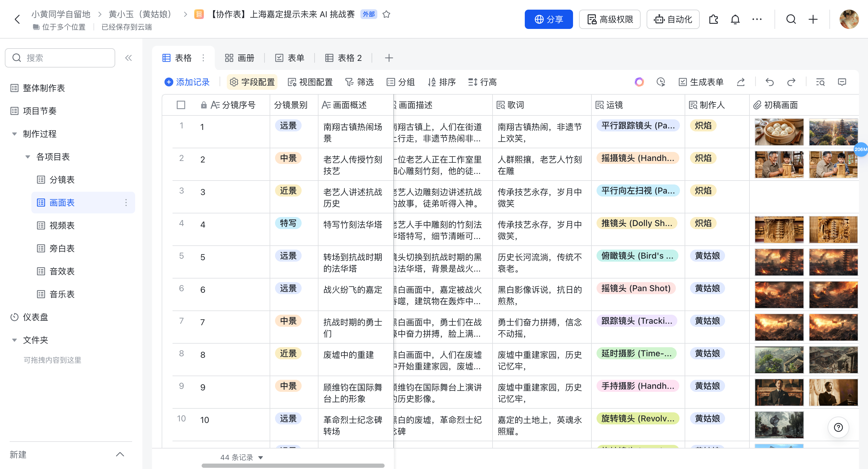The width and height of the screenshot is (868, 469).
Task: Open 高级权限 settings
Action: click(610, 19)
